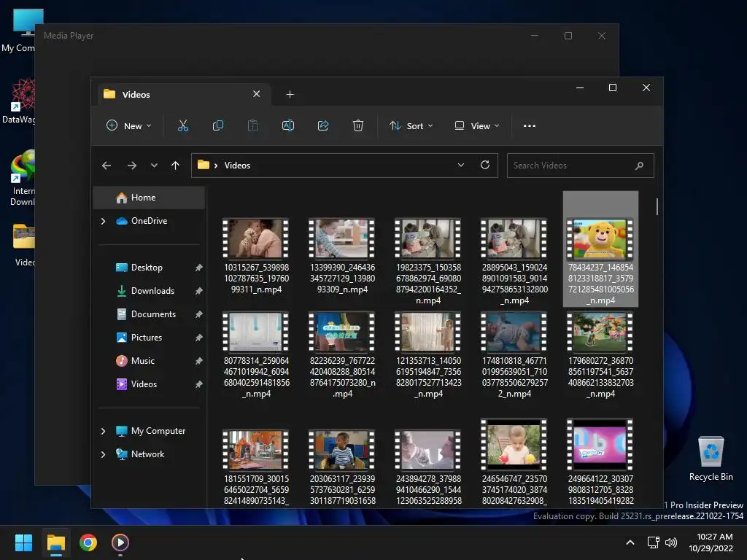Add a new tab with plus button
Viewport: 747px width, 560px height.
[x=290, y=94]
